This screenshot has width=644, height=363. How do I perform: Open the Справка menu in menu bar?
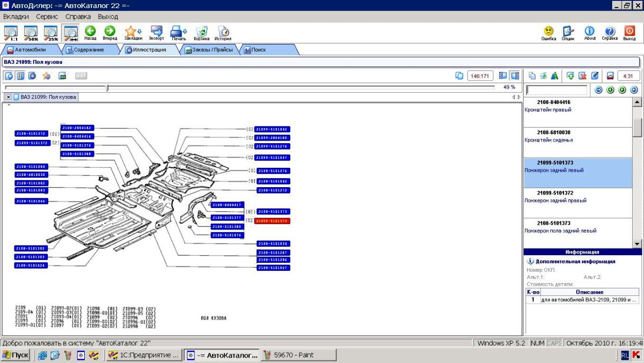pos(78,17)
